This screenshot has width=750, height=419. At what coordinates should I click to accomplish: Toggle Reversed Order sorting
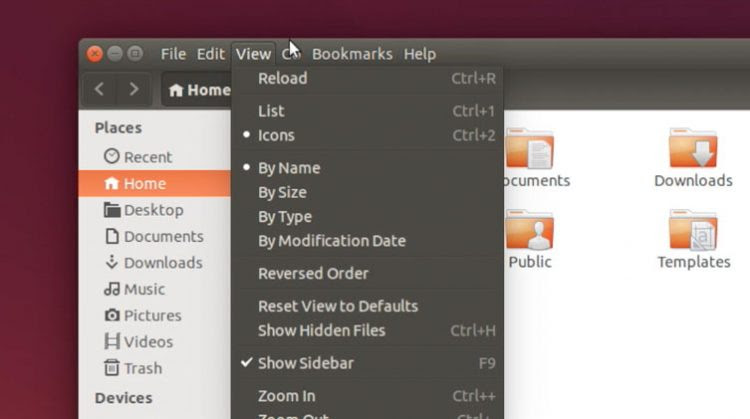pyautogui.click(x=367, y=274)
